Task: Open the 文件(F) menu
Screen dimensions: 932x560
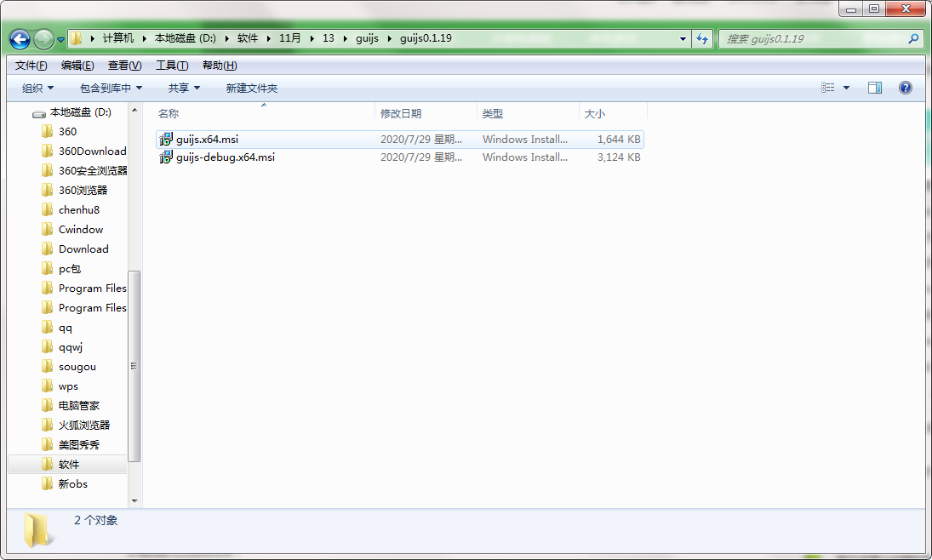Action: (31, 66)
